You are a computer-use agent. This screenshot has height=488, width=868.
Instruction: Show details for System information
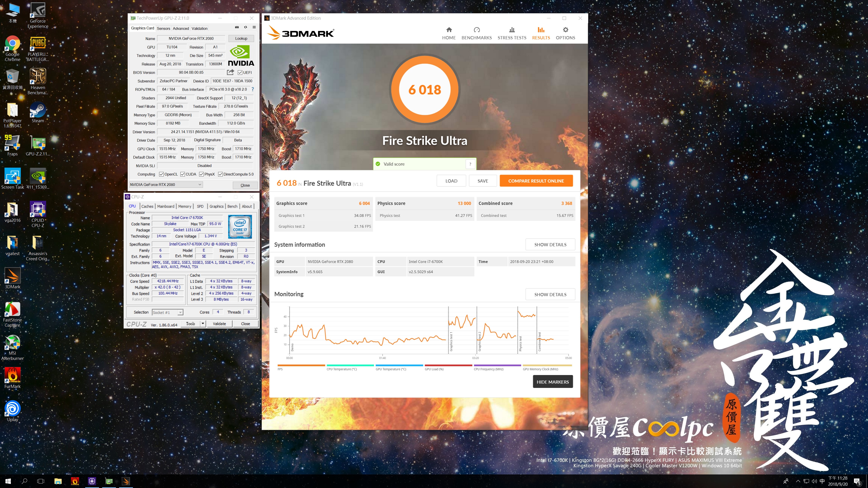(550, 244)
